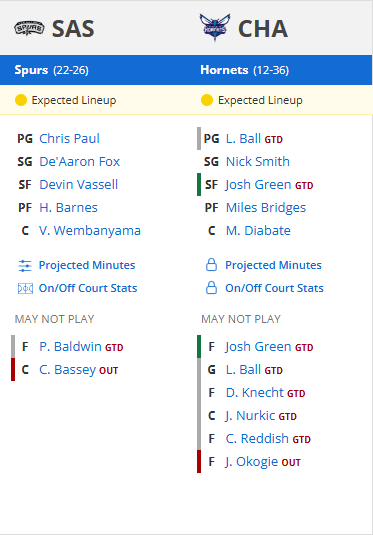The width and height of the screenshot is (373, 535).
Task: Click the Spurs On/Off Court Stats court icon
Action: (25, 289)
